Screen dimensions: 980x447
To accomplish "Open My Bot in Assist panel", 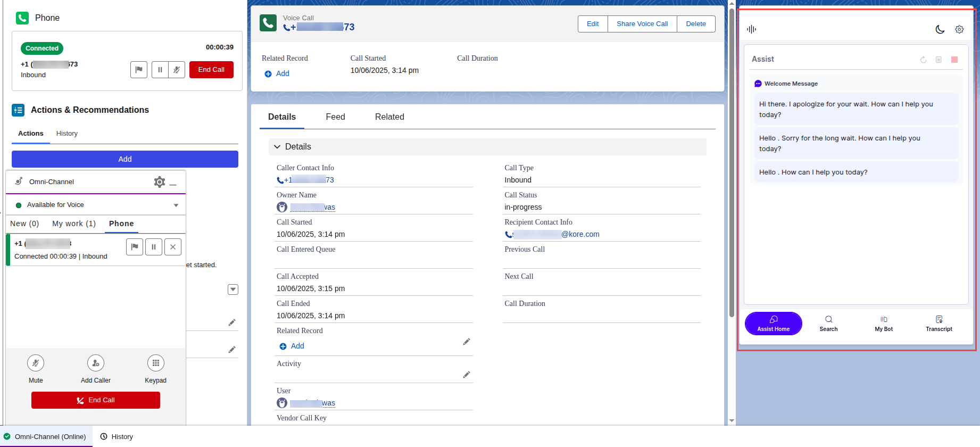I will (884, 323).
